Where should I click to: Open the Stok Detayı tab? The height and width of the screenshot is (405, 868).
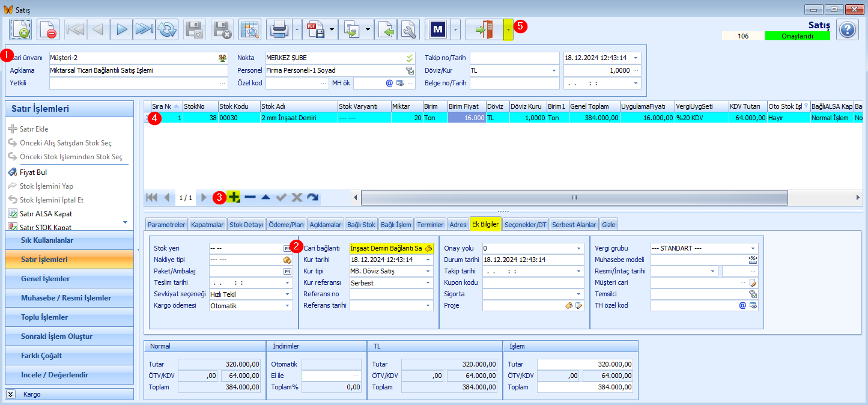coord(246,225)
